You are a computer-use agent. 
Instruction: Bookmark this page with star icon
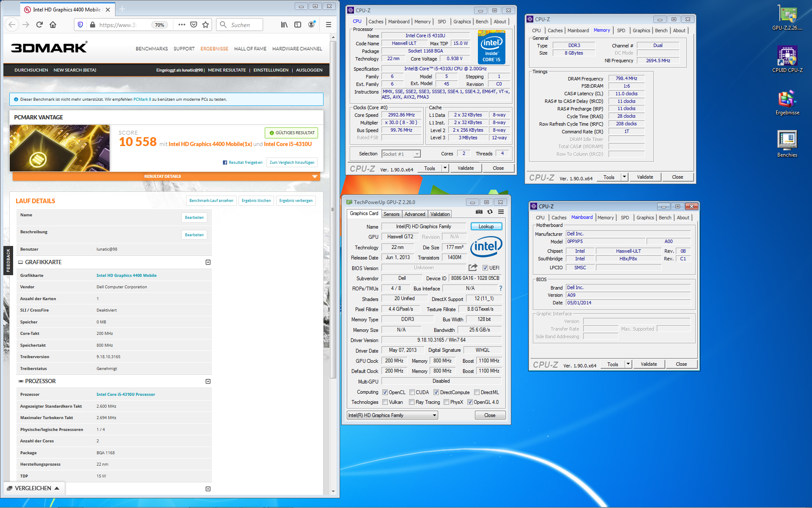click(206, 25)
